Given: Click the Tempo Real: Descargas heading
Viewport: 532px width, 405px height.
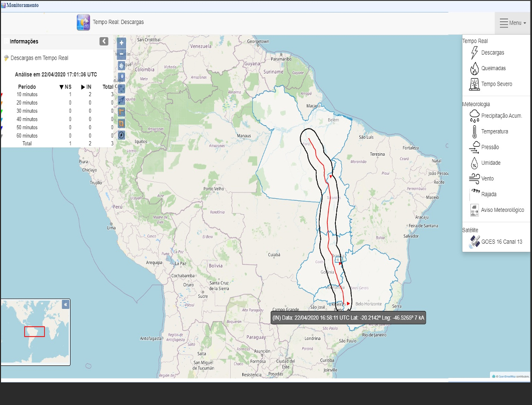Looking at the screenshot, I should [x=118, y=22].
